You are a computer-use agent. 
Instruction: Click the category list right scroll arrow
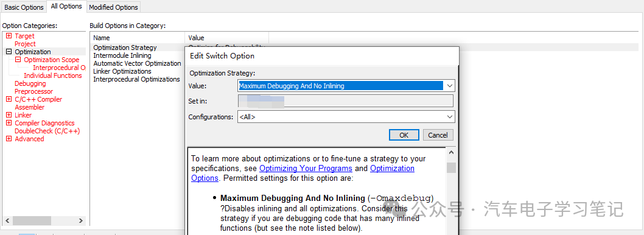(x=81, y=220)
